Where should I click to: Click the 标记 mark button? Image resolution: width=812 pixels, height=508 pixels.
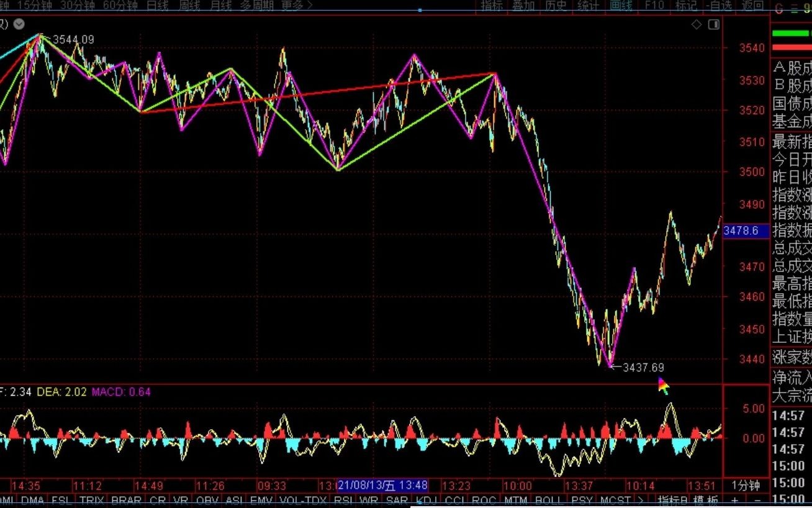coord(686,6)
